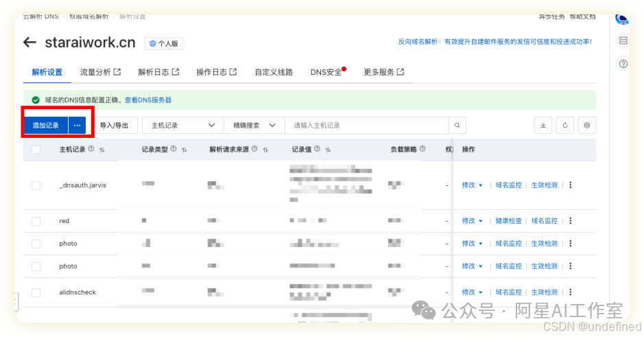644x337 pixels.
Task: Show help tooltip for 记录值 header
Action: pos(317,149)
